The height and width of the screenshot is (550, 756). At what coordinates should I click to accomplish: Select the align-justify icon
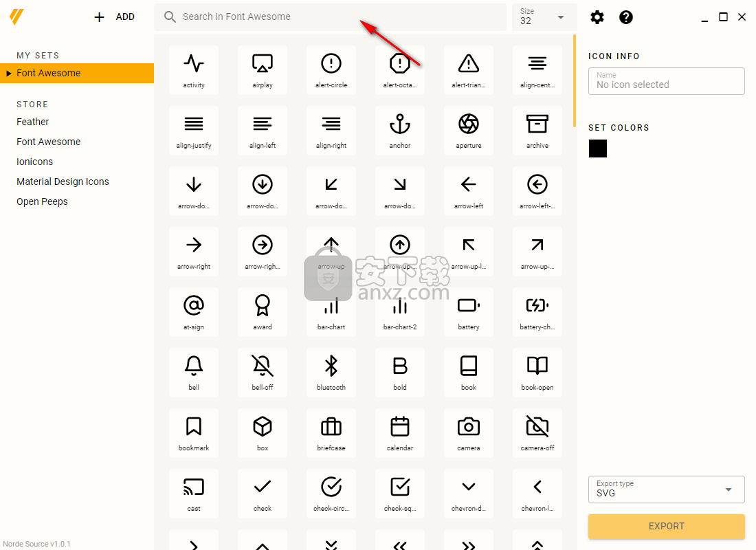click(x=194, y=130)
